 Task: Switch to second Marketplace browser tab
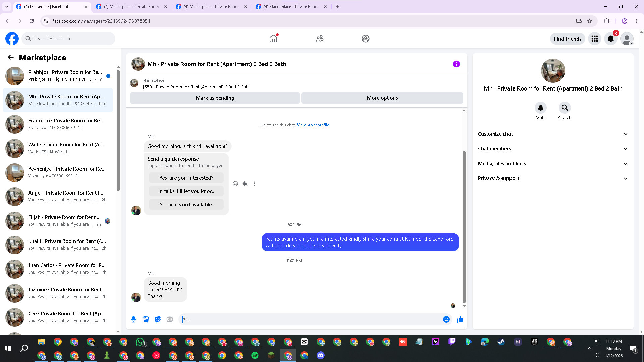pyautogui.click(x=211, y=7)
